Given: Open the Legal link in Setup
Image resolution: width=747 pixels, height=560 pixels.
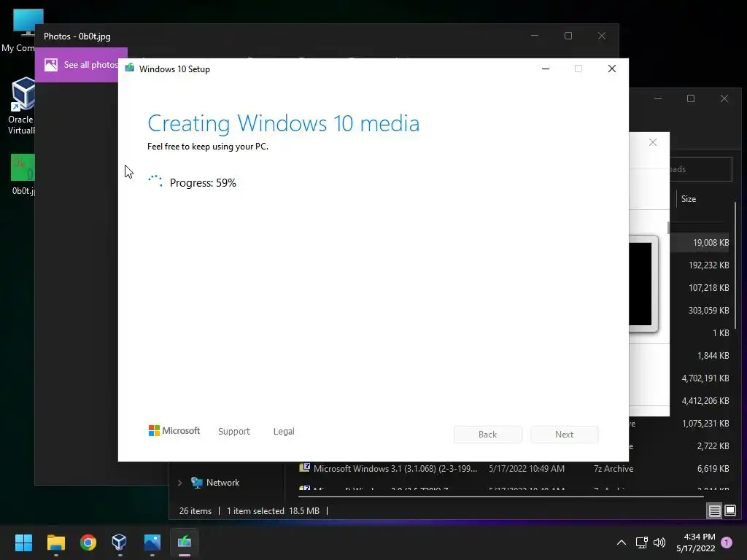Looking at the screenshot, I should [x=284, y=432].
